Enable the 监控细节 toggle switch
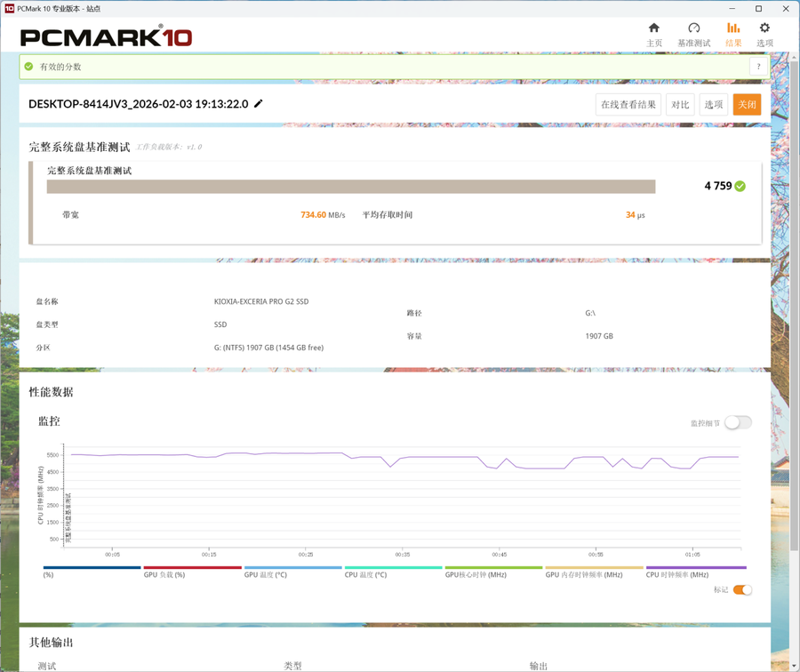The width and height of the screenshot is (800, 672). pyautogui.click(x=737, y=423)
